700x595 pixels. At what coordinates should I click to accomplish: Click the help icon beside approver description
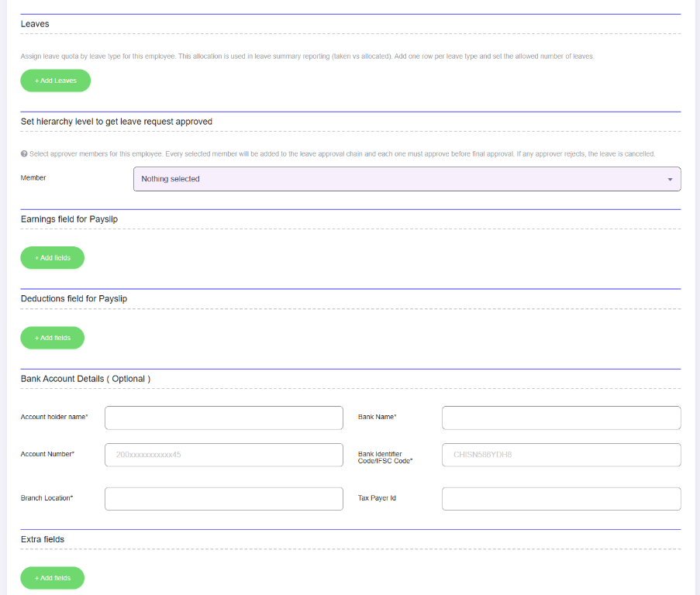24,154
